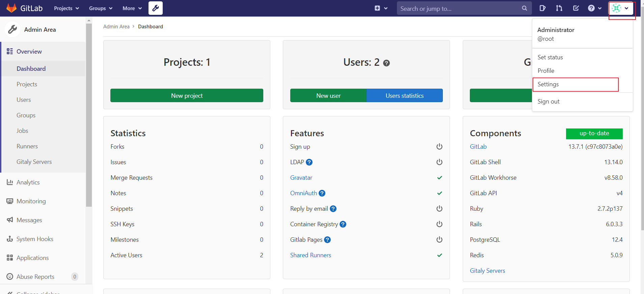Viewport: 644px width, 294px height.
Task: Open the Container Registry help icon
Action: coord(343,224)
